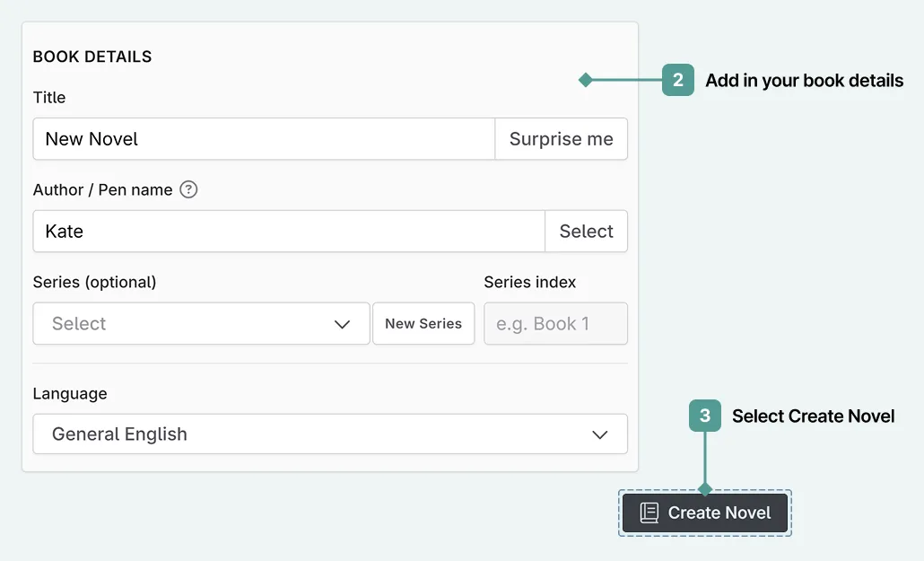
Task: Click the Book Details section heading
Action: 92,56
